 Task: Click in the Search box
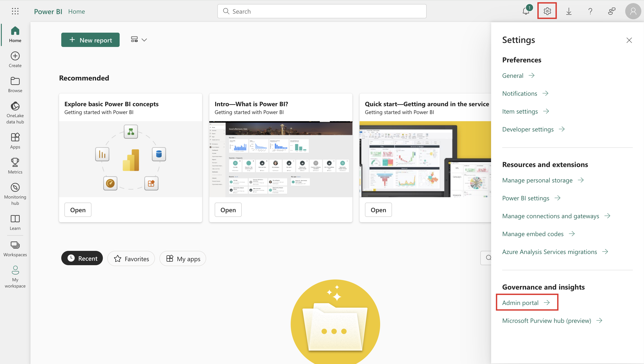pyautogui.click(x=322, y=11)
